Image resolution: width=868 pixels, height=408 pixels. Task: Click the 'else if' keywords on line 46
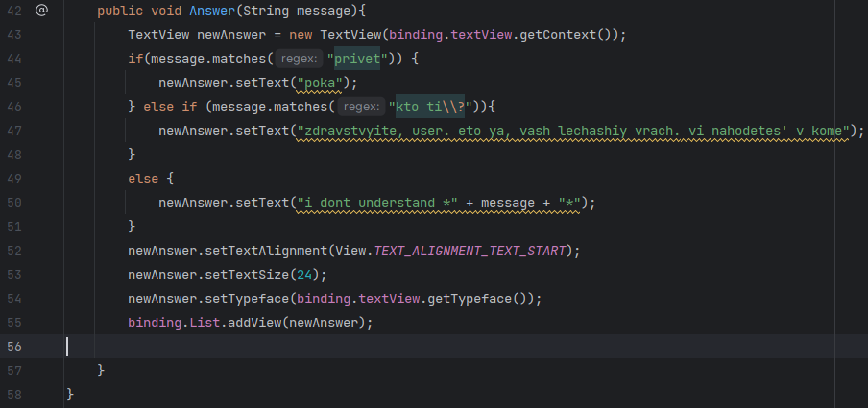pos(170,107)
